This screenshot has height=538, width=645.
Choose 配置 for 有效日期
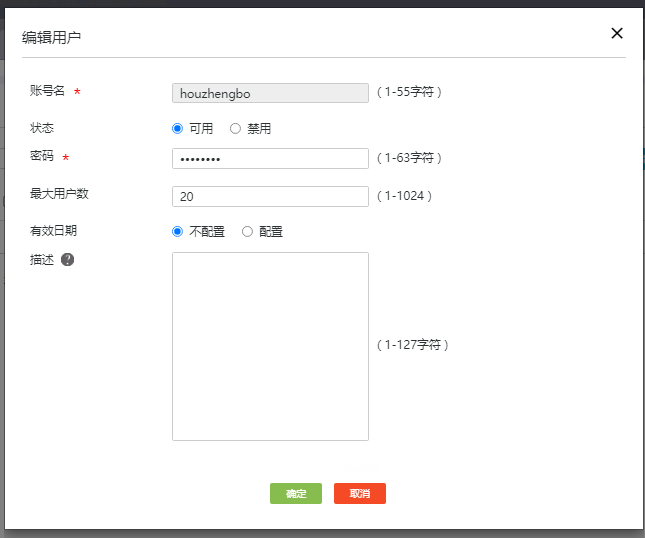(247, 231)
